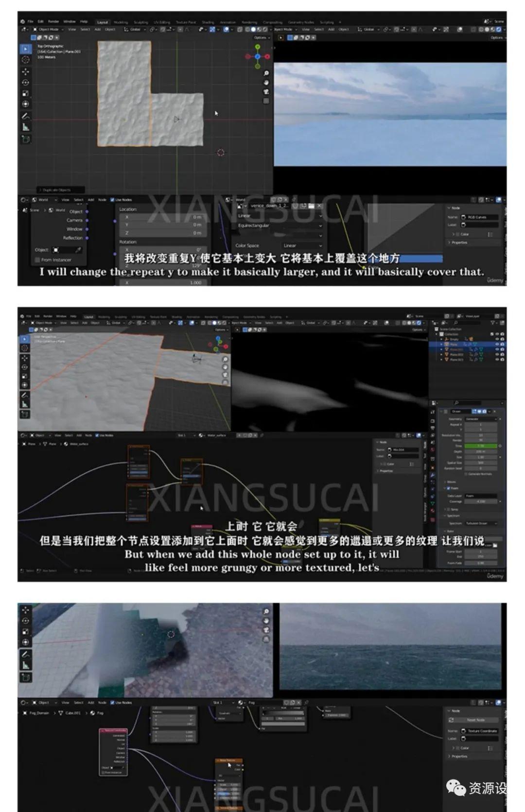This screenshot has width=525, height=812.
Task: Open the Equirectangular projection dropdown
Action: [280, 226]
